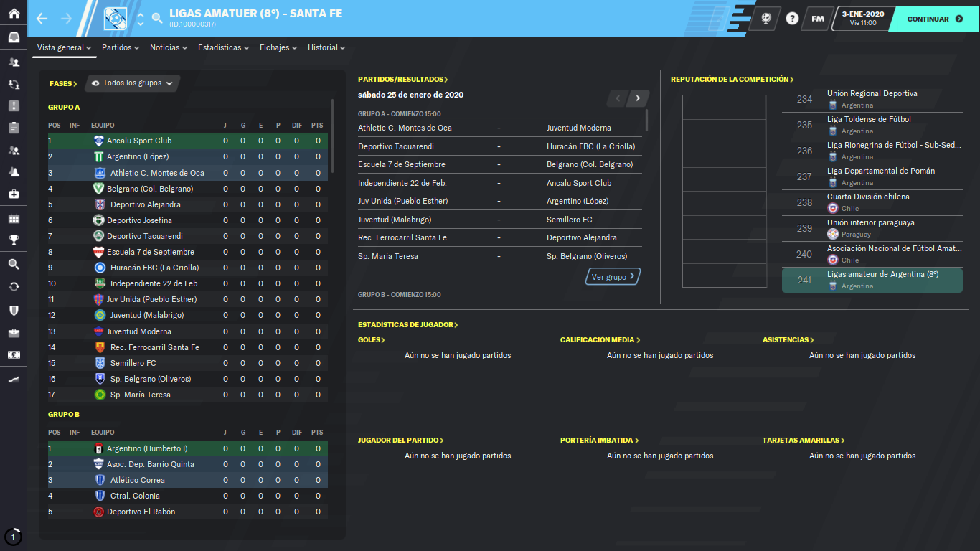Open the Todos los grupos dropdown arrow

[169, 83]
